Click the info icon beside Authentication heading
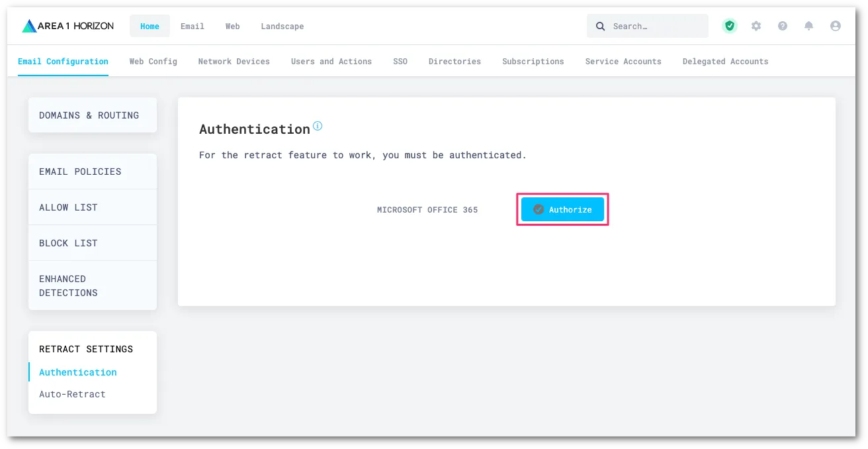Viewport: 868px width, 449px height. point(318,126)
